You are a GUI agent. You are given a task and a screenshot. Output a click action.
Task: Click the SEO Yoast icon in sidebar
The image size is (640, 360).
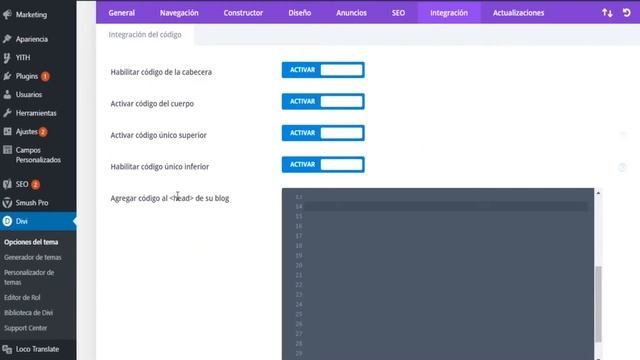point(7,184)
